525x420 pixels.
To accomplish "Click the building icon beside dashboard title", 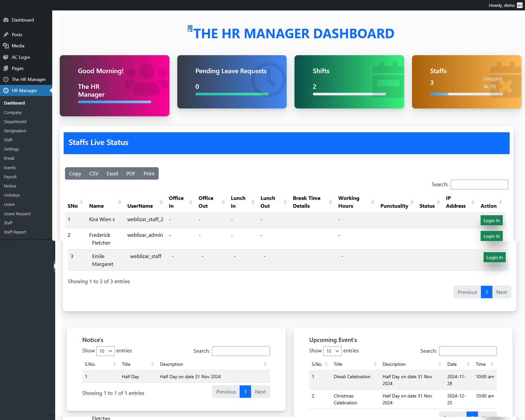I will tap(190, 28).
